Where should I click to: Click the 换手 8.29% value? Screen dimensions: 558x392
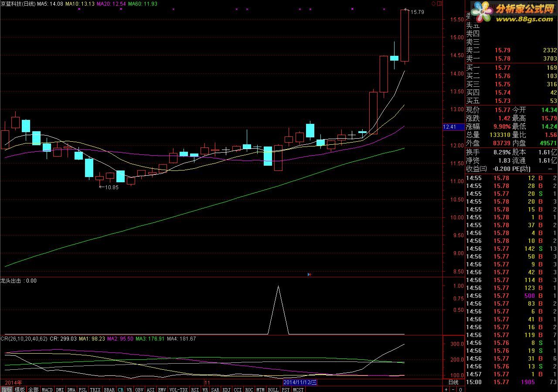pos(502,152)
